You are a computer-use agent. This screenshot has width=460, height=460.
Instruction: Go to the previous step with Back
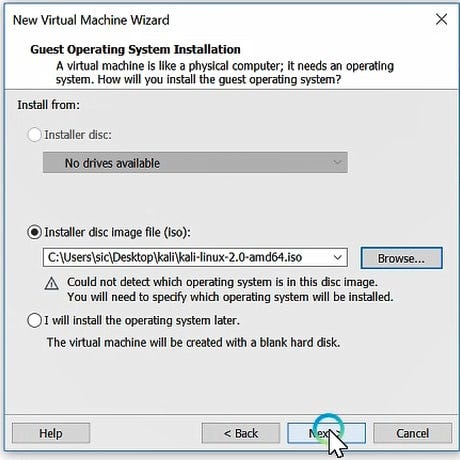point(241,433)
